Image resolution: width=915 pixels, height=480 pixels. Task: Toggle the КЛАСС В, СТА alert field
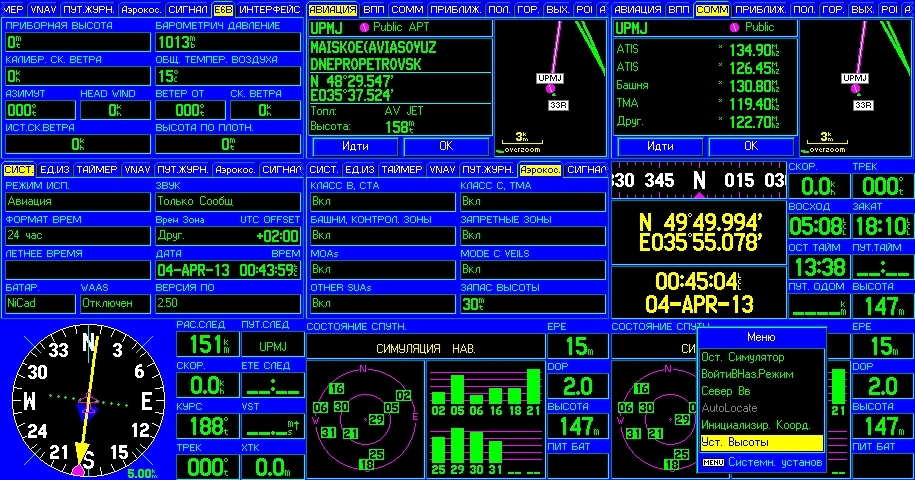[x=381, y=202]
